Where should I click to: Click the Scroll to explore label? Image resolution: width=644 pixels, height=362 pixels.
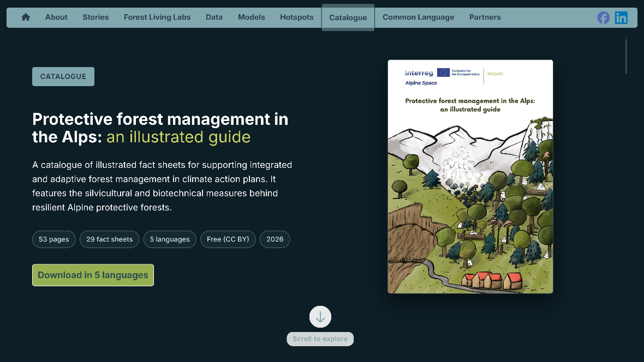(x=320, y=339)
